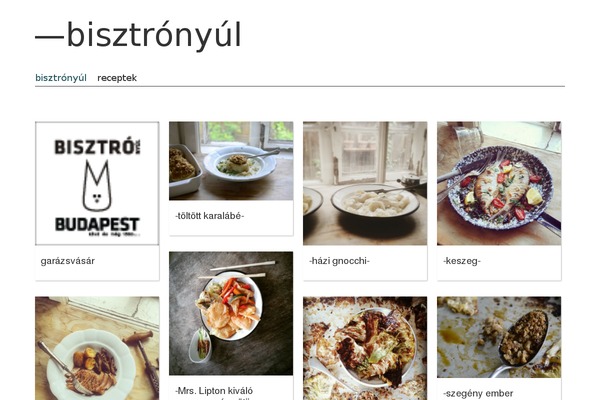The image size is (600, 400).
Task: Open the -szegény ember post title
Action: 478,393
